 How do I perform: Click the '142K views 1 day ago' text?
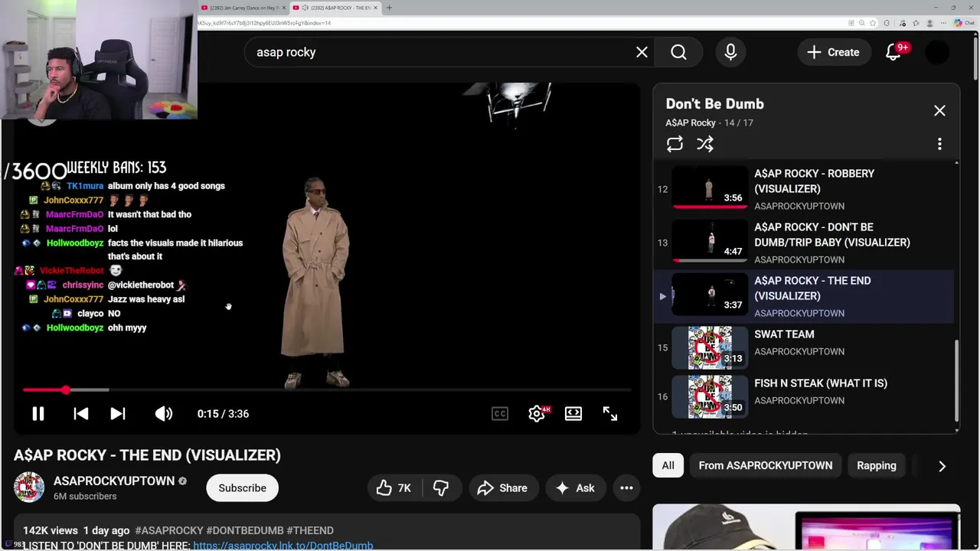coord(76,530)
